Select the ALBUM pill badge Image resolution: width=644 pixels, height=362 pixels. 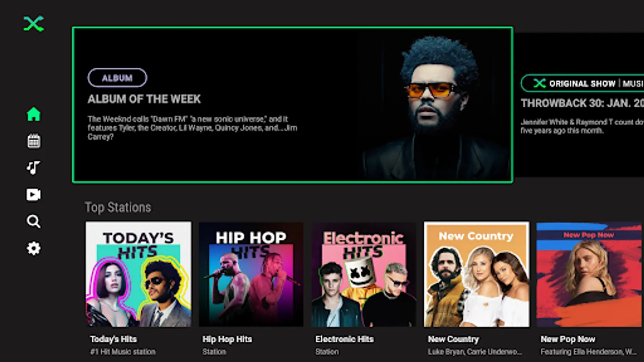[117, 78]
